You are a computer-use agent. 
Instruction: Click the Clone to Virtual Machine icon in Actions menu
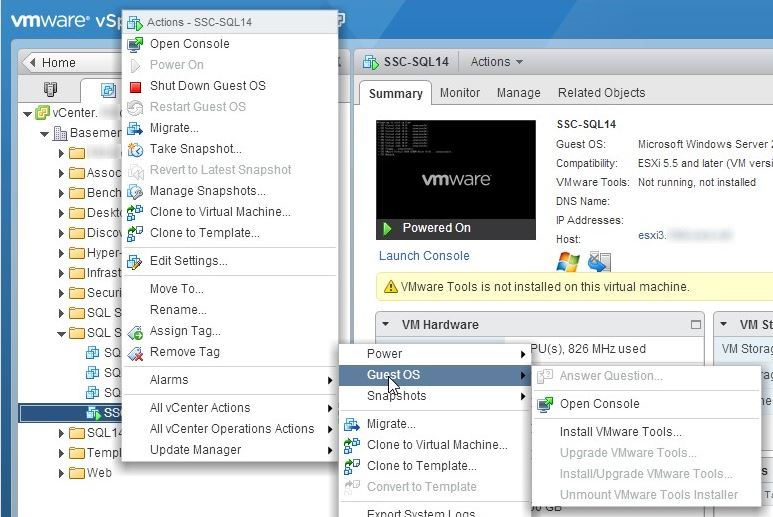[x=135, y=212]
